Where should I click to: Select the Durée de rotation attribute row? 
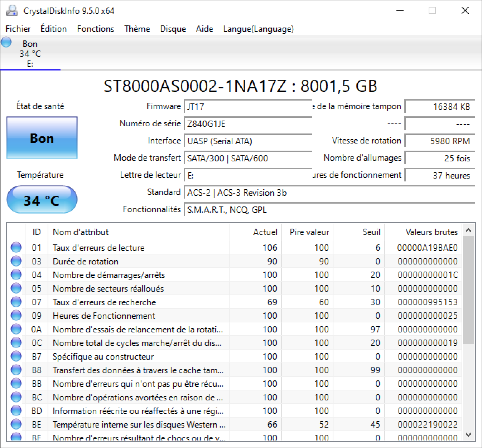pos(85,262)
